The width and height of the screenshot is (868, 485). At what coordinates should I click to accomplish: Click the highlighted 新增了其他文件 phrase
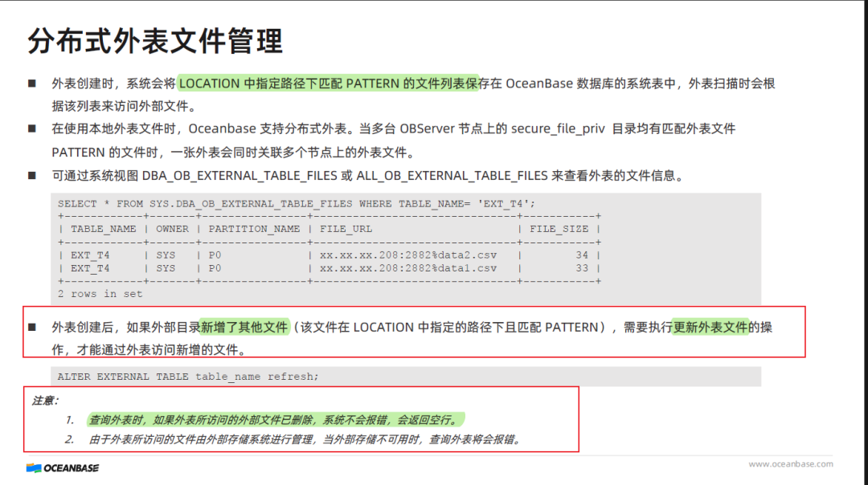point(244,328)
